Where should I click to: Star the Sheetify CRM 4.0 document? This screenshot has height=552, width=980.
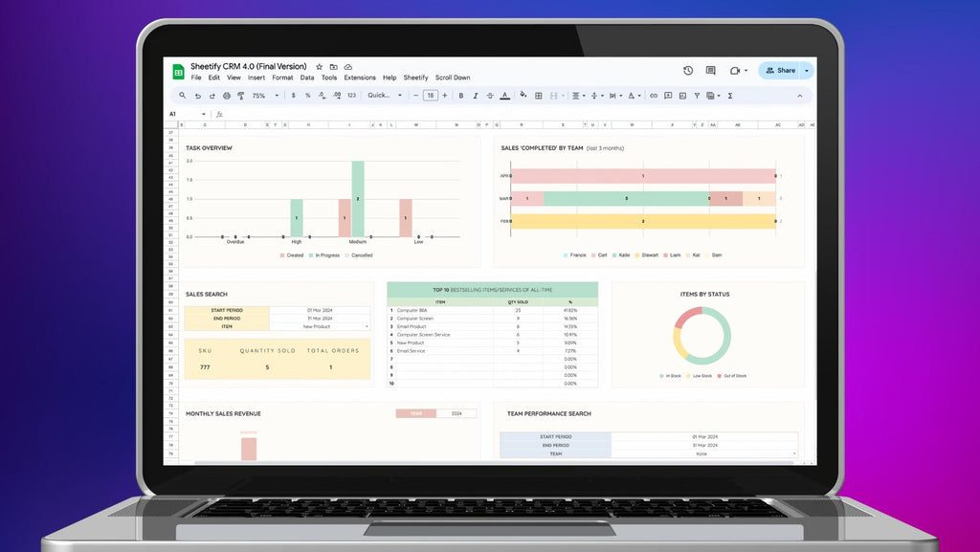coord(319,67)
